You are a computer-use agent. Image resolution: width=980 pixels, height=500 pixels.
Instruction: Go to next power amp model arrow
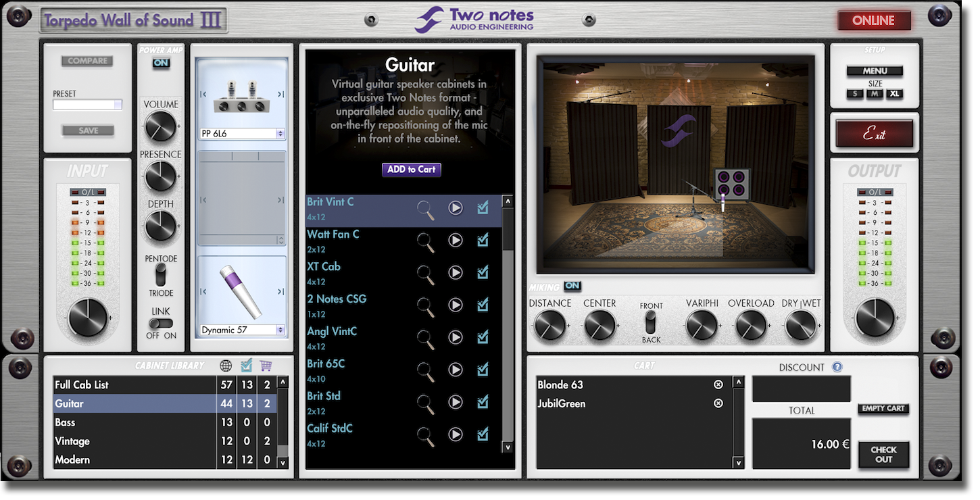281,95
